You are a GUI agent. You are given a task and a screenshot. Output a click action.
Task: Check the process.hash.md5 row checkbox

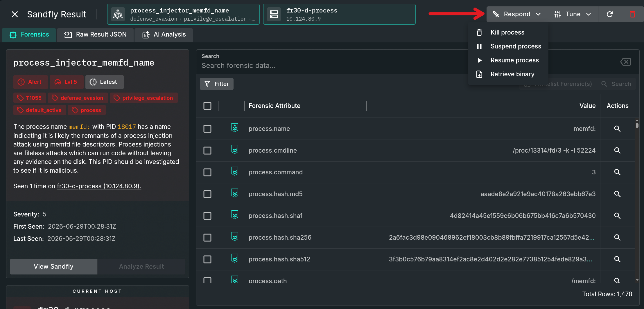[x=207, y=194]
